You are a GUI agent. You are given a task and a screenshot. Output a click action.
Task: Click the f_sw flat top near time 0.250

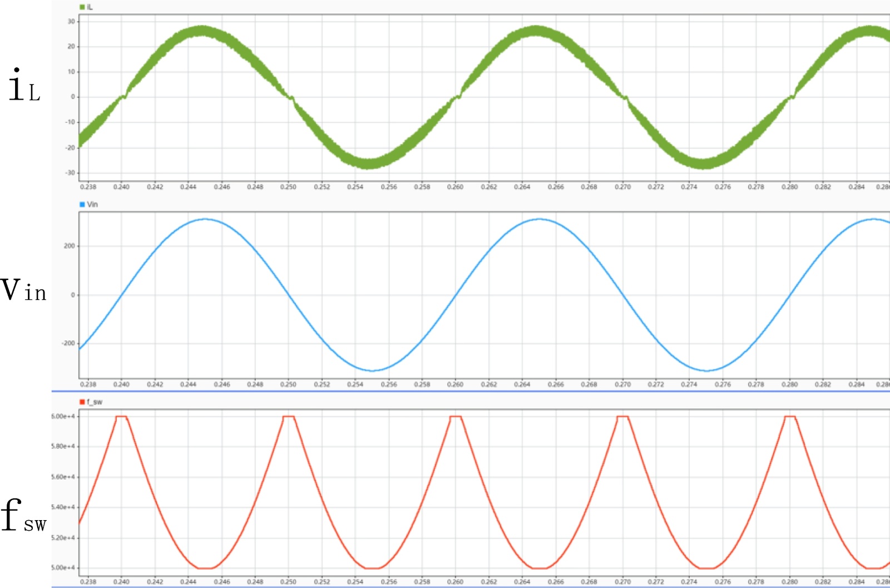[289, 417]
